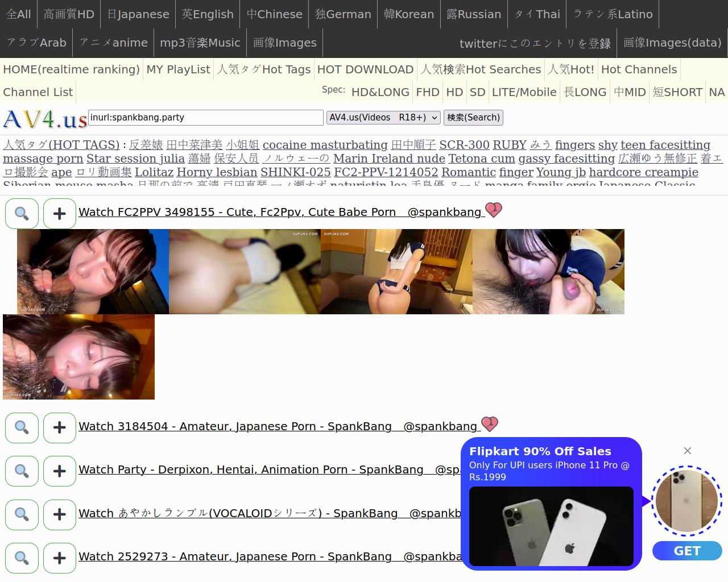Click magnifier icon for Watch 3184504 result

click(x=22, y=427)
